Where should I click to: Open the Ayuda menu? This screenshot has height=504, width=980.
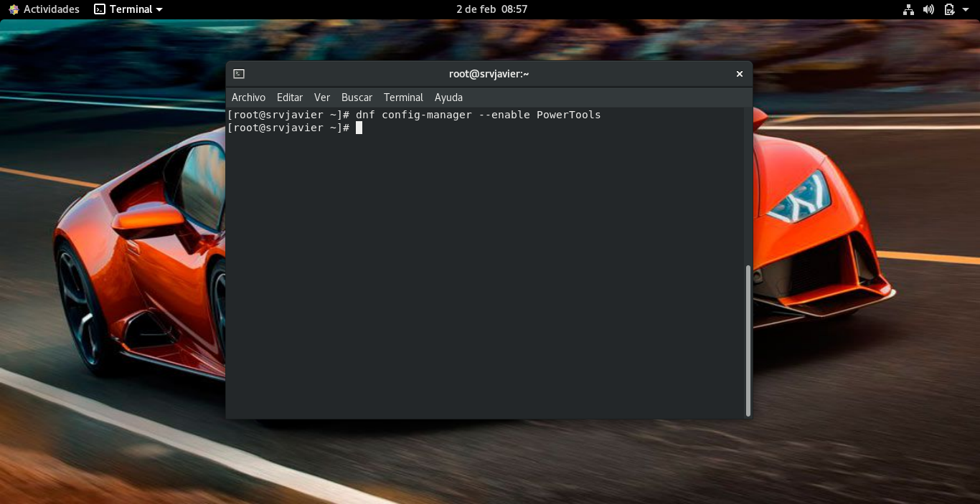[x=448, y=98]
